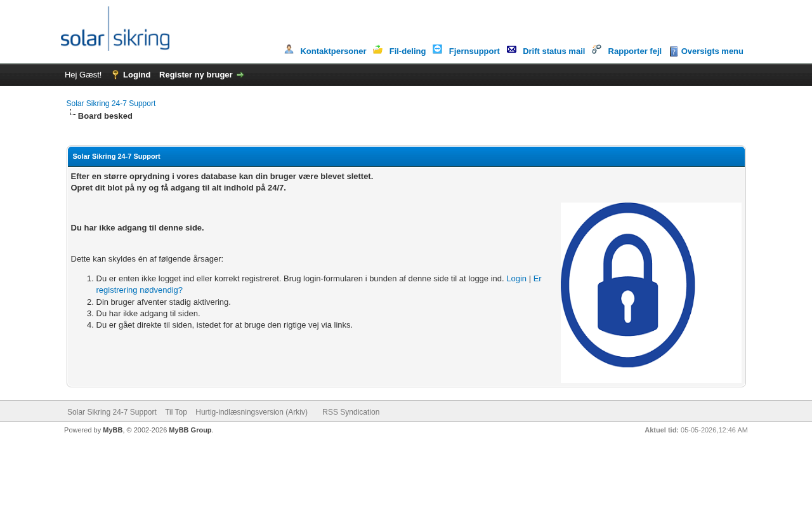Screen dimensions: 812x508
Task: Click Logind in the dark bar
Action: point(136,75)
